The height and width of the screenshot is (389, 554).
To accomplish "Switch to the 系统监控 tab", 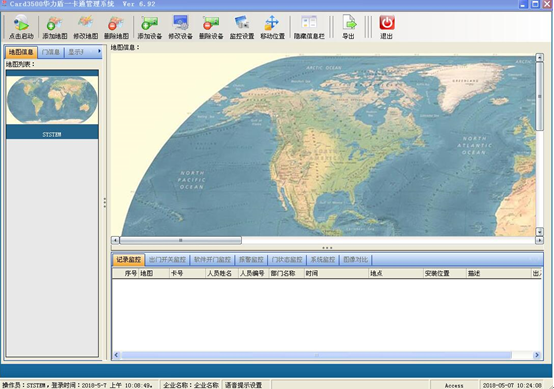I will pyautogui.click(x=323, y=260).
